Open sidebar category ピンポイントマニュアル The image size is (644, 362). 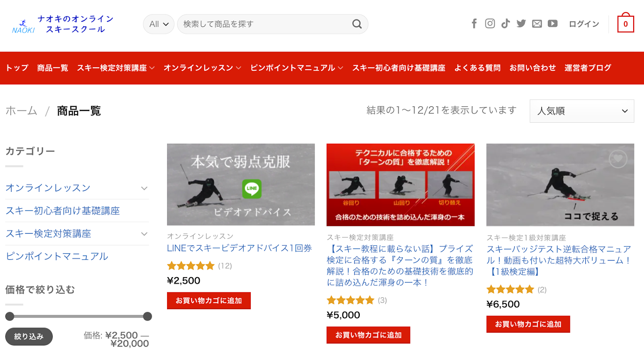(57, 256)
